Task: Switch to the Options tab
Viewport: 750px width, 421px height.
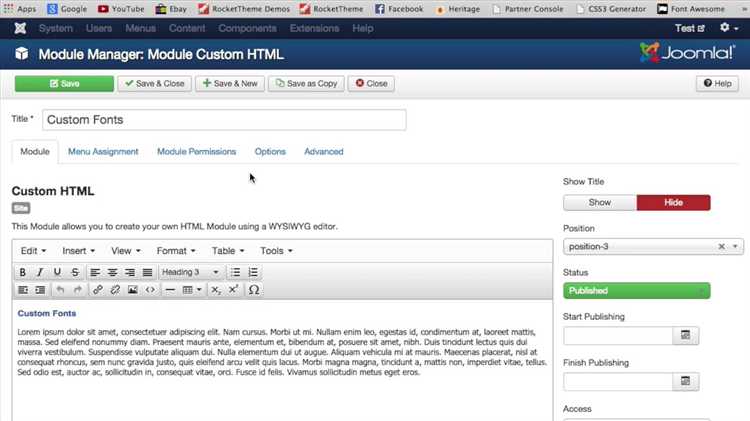Action: pos(270,152)
